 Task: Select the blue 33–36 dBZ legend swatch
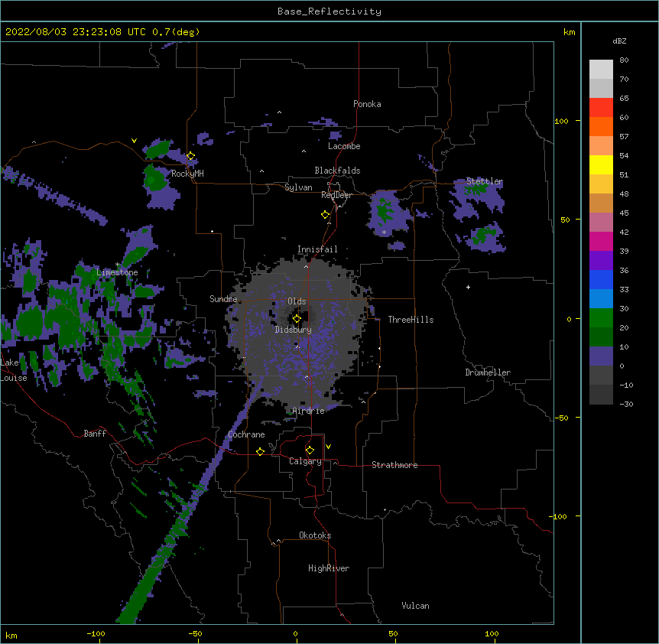tap(601, 279)
